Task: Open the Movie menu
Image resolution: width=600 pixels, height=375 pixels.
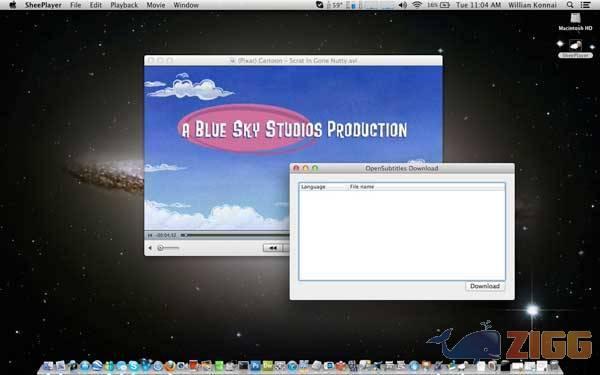Action: point(156,5)
